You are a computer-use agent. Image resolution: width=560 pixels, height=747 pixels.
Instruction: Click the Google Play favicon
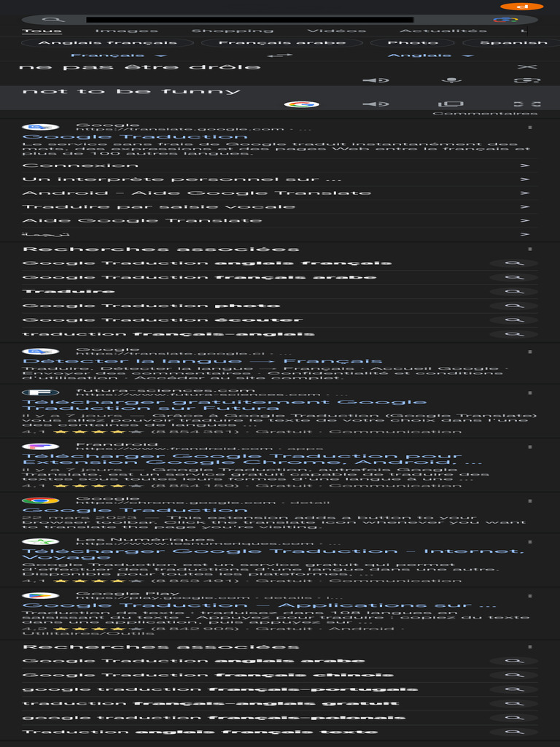point(41,596)
